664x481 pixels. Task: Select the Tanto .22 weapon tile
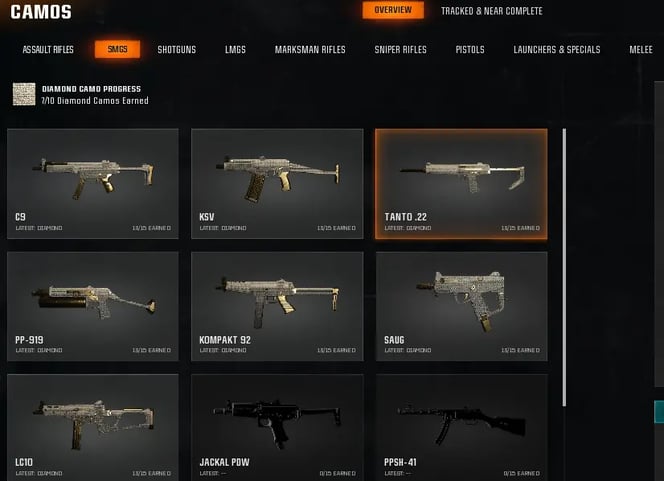[461, 184]
